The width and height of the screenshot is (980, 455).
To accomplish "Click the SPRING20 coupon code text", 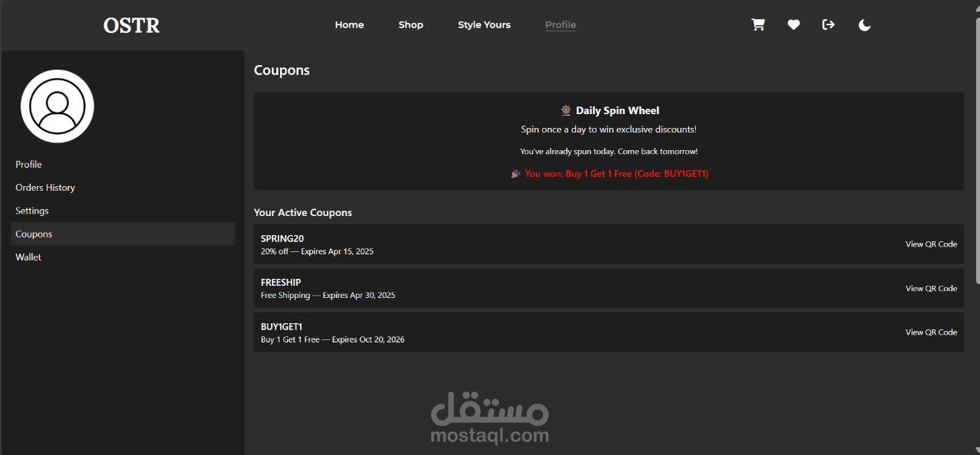I will tap(282, 238).
